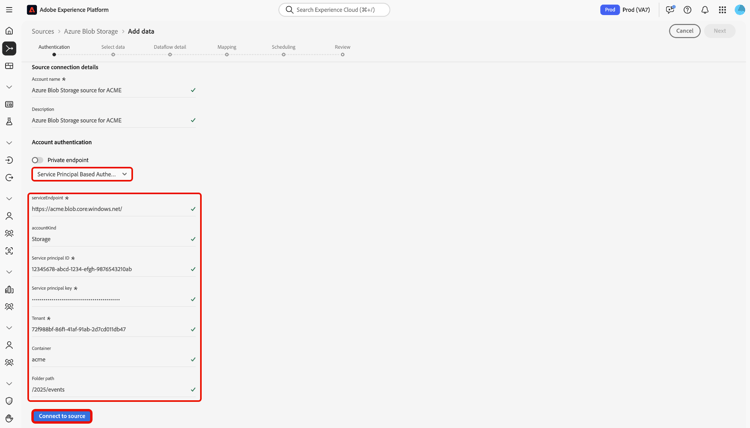This screenshot has width=750, height=428.
Task: Click the Adobe Experience Platform logo
Action: point(32,10)
